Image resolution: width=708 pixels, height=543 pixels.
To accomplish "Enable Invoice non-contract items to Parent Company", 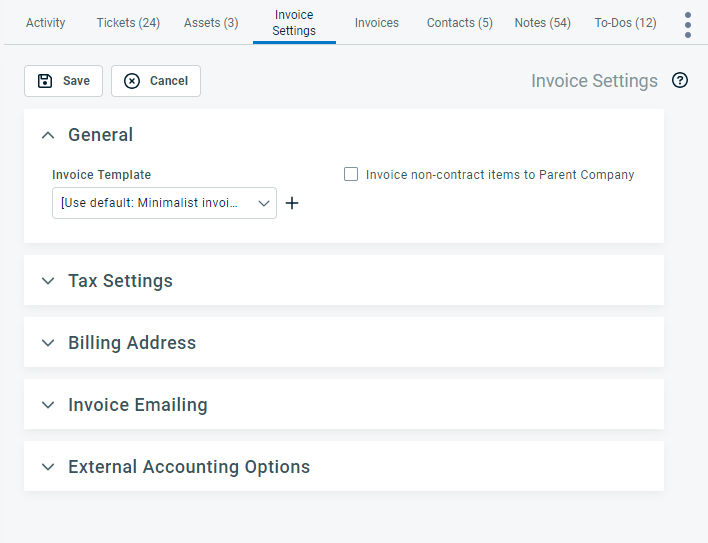I will pos(351,174).
